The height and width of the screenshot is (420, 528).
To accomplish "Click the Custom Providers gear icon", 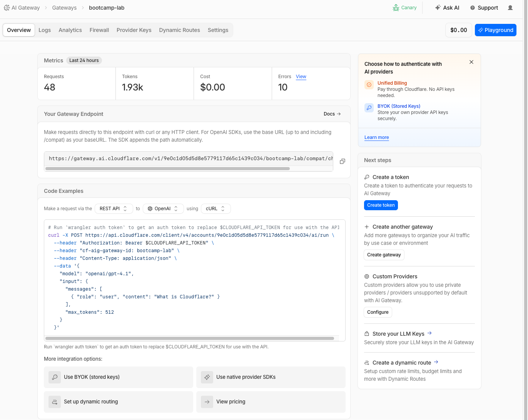I will click(367, 276).
